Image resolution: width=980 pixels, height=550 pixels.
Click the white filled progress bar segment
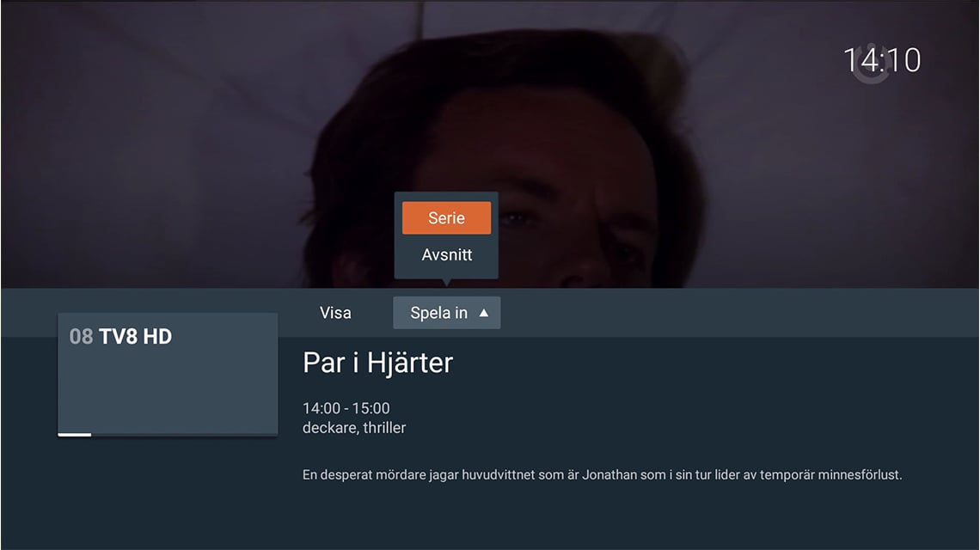pyautogui.click(x=75, y=434)
